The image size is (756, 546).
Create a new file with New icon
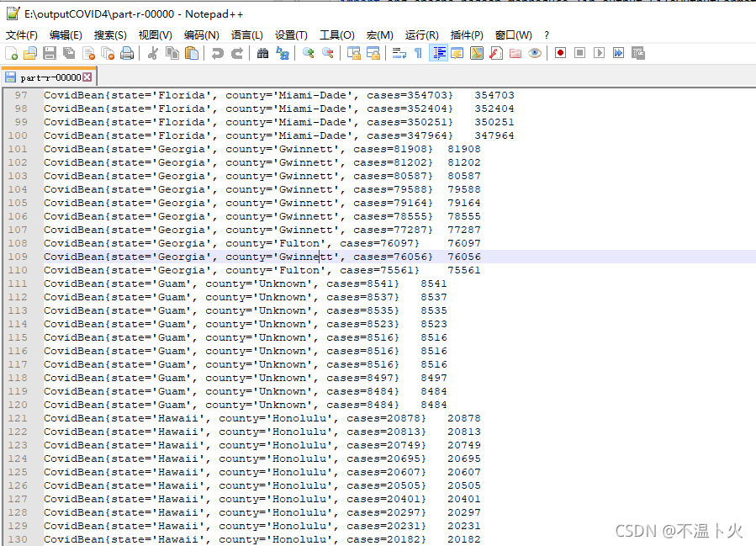click(x=11, y=53)
